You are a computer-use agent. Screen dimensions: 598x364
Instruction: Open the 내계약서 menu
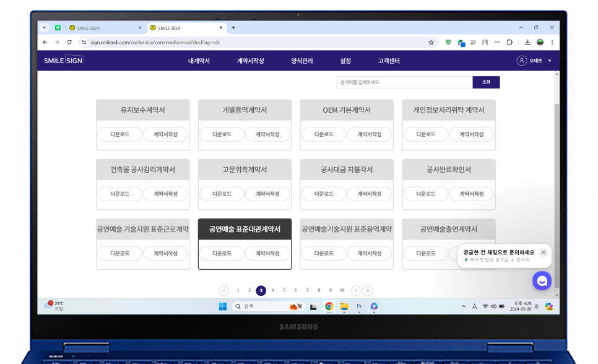(x=199, y=61)
